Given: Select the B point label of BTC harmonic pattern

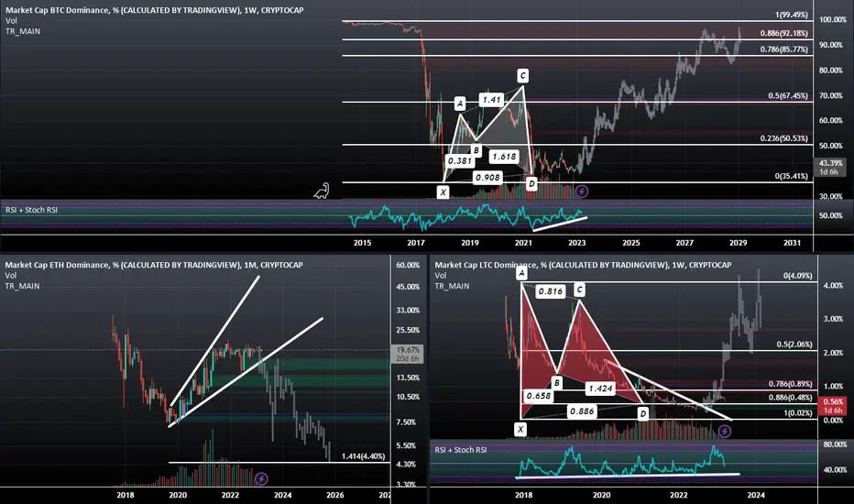Looking at the screenshot, I should tap(476, 150).
